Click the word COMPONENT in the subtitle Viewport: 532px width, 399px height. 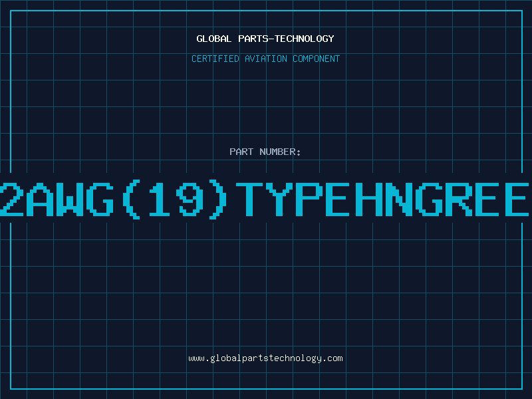pos(316,59)
